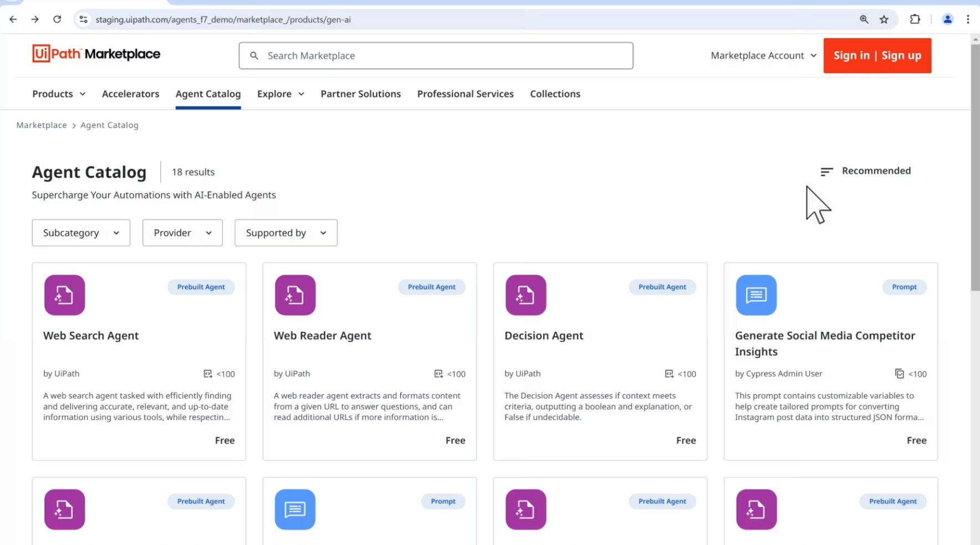Click the browser address bar URL
This screenshot has height=545, width=980.
223,19
